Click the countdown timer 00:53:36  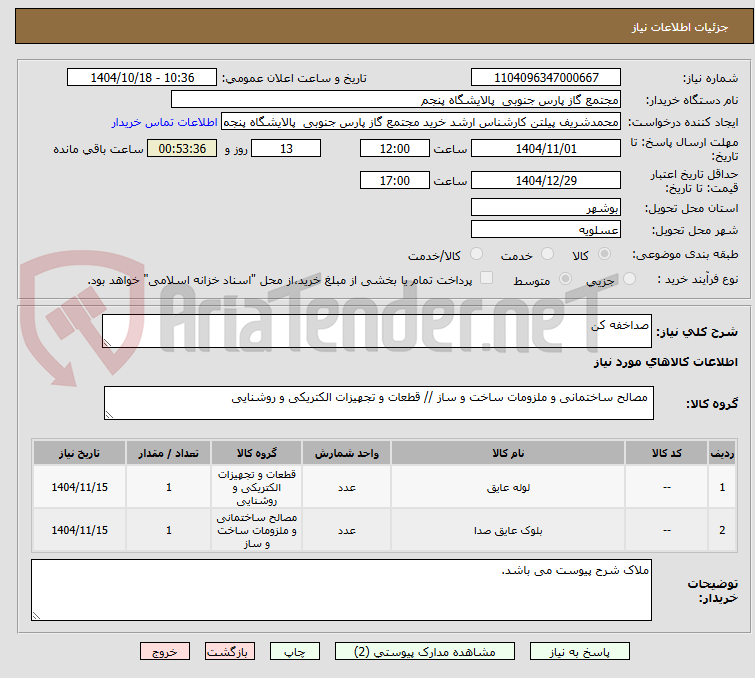182,148
